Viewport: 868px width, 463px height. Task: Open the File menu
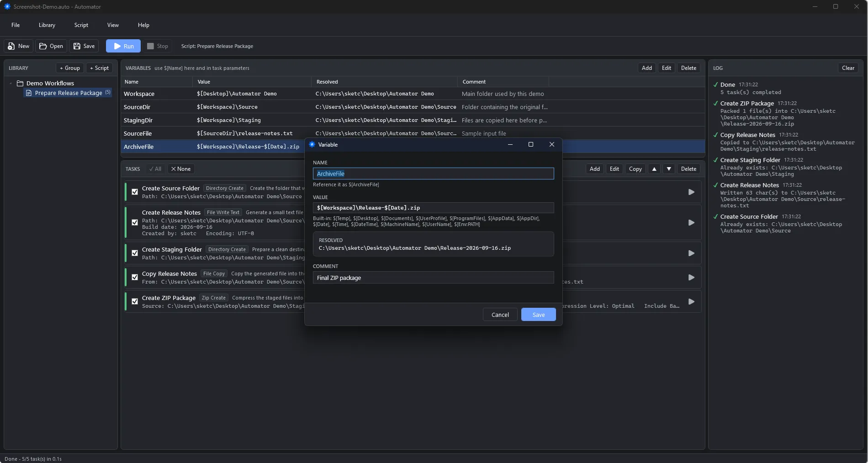(16, 25)
